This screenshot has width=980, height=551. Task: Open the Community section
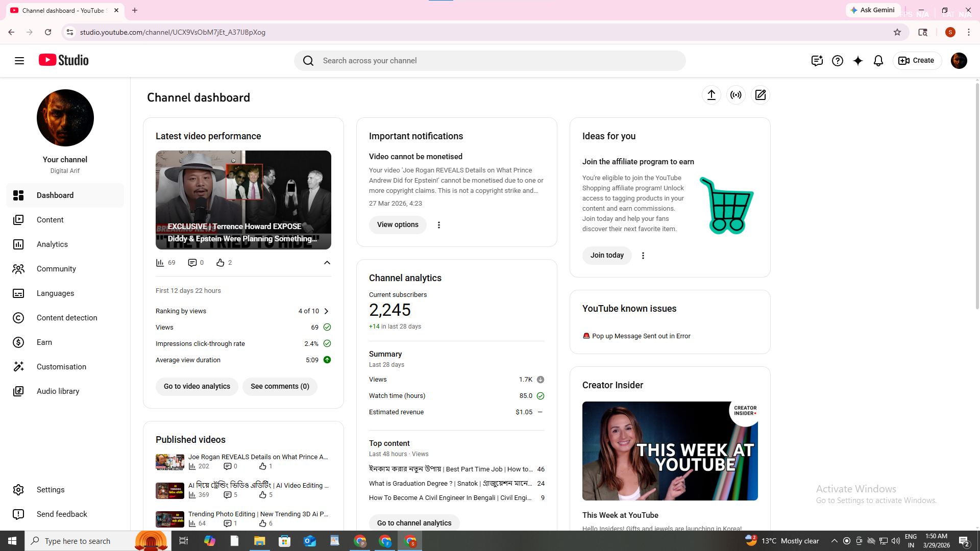pos(56,269)
